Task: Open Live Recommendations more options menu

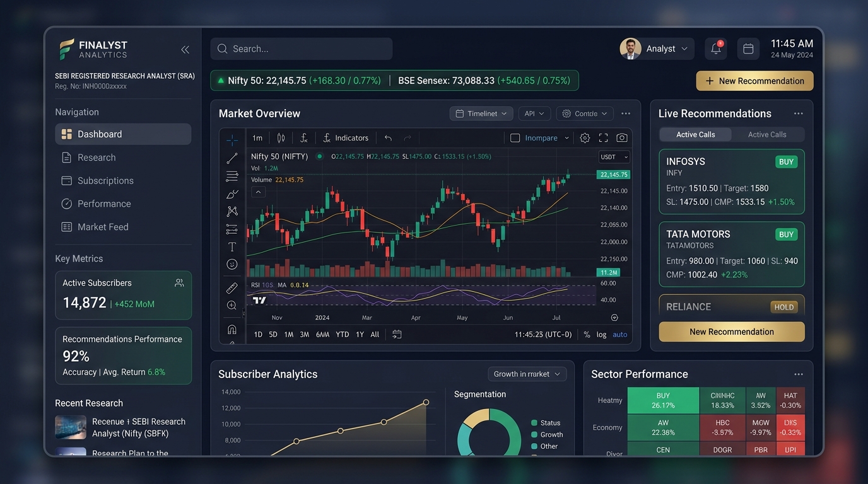Action: 799,113
